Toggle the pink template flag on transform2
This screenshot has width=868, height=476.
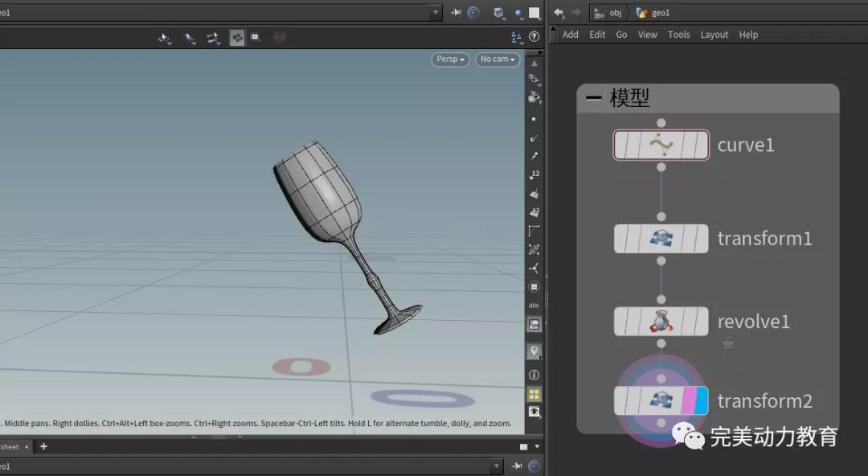coord(688,400)
